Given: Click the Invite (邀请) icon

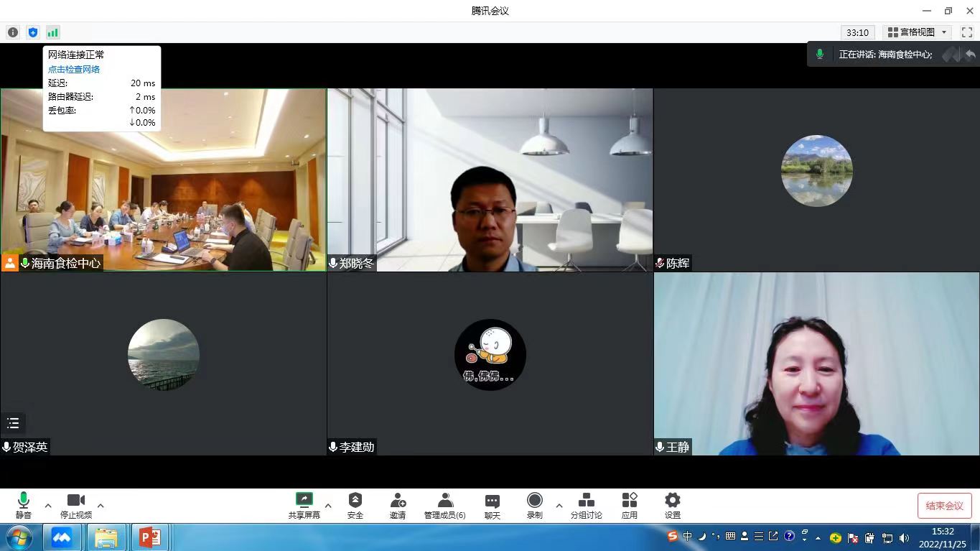Looking at the screenshot, I should point(398,506).
